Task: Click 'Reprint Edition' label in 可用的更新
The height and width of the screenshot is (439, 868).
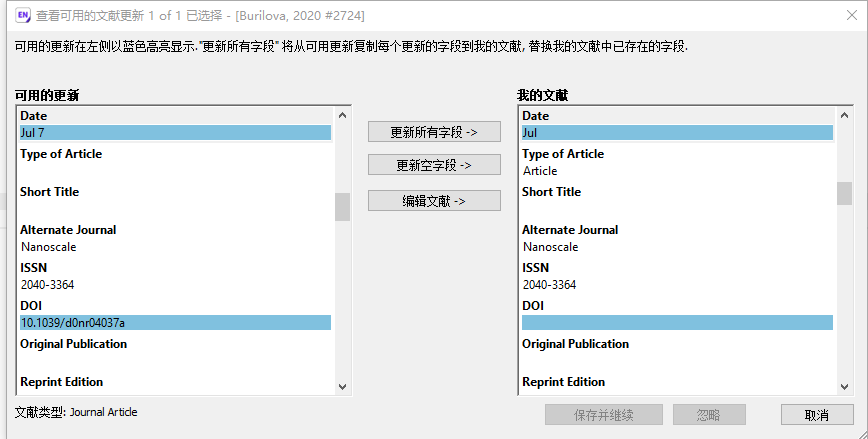Action: coord(61,382)
